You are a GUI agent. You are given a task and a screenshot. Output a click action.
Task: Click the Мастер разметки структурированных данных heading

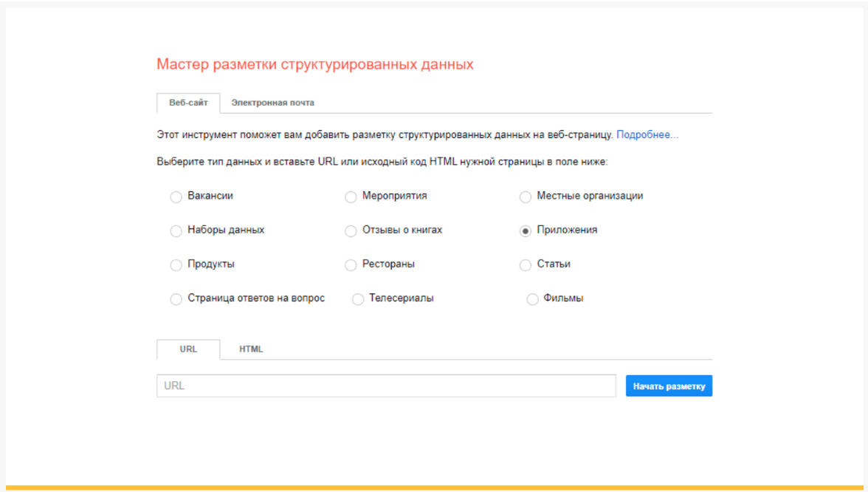click(x=314, y=65)
